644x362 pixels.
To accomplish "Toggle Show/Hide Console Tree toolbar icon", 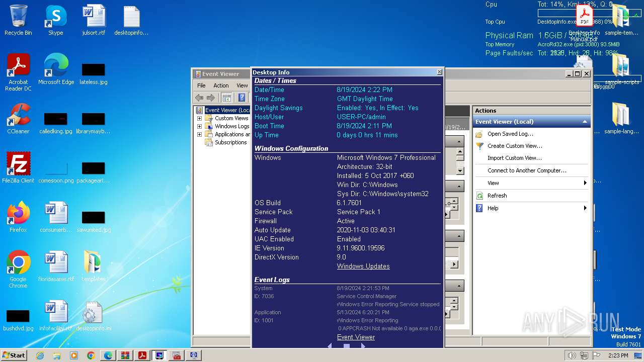I will (x=227, y=98).
